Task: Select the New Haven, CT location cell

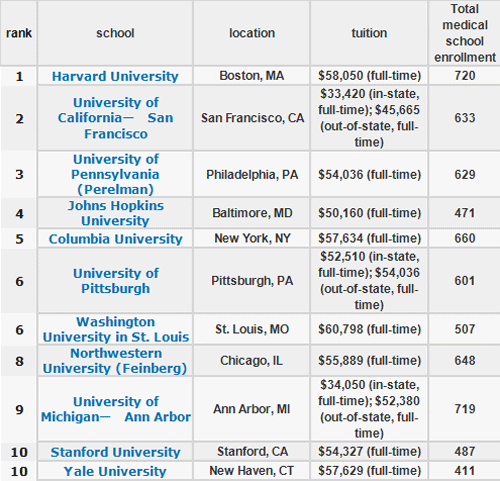Action: coord(252,471)
